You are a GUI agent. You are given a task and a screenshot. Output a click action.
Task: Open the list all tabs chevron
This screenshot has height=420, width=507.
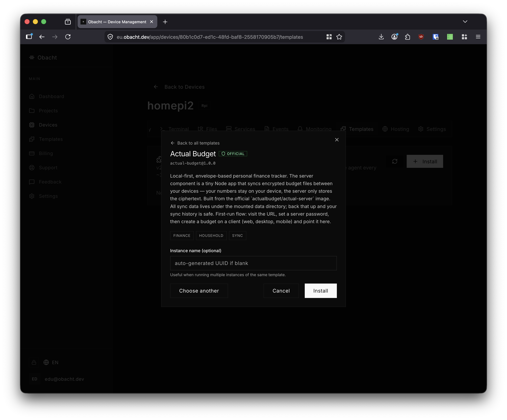pos(465,22)
